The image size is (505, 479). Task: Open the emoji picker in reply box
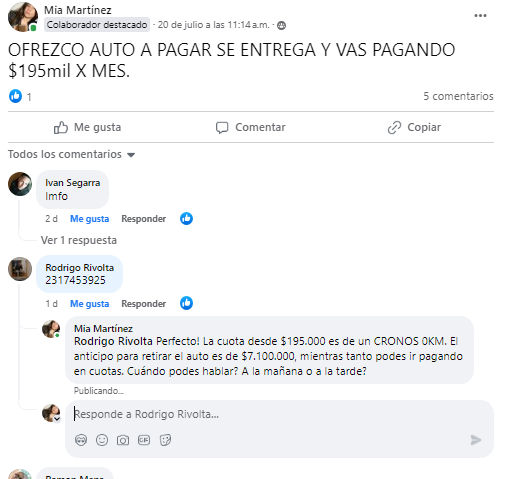[102, 440]
